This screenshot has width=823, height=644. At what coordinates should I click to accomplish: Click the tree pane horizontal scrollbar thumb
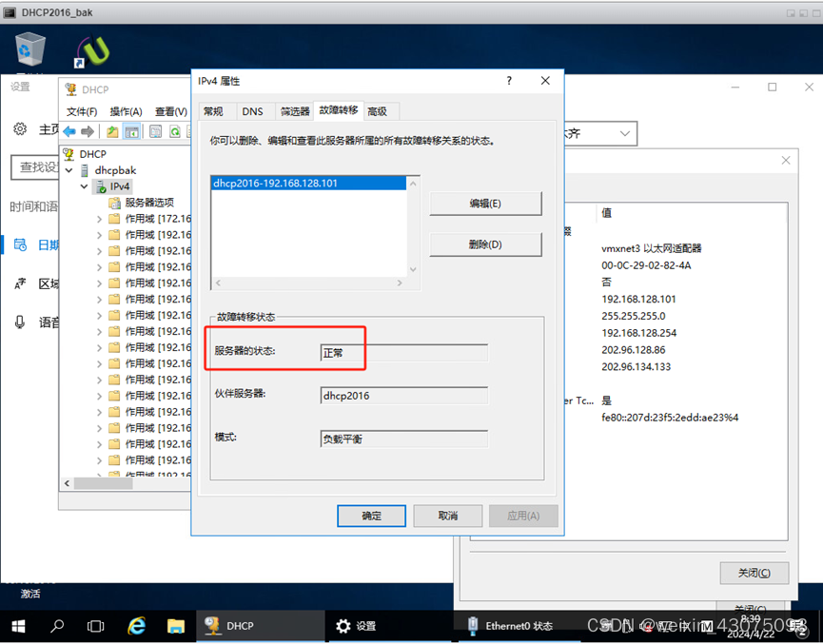pos(103,483)
